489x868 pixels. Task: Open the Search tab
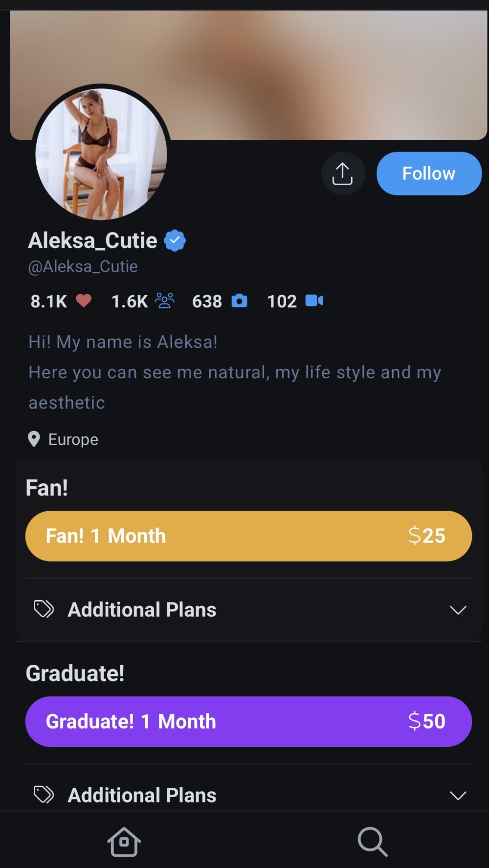point(372,842)
